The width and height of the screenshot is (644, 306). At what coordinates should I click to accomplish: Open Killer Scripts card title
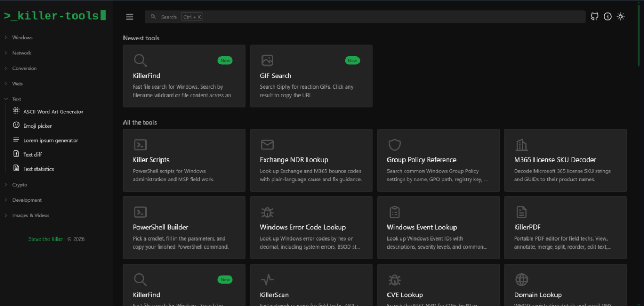click(151, 159)
